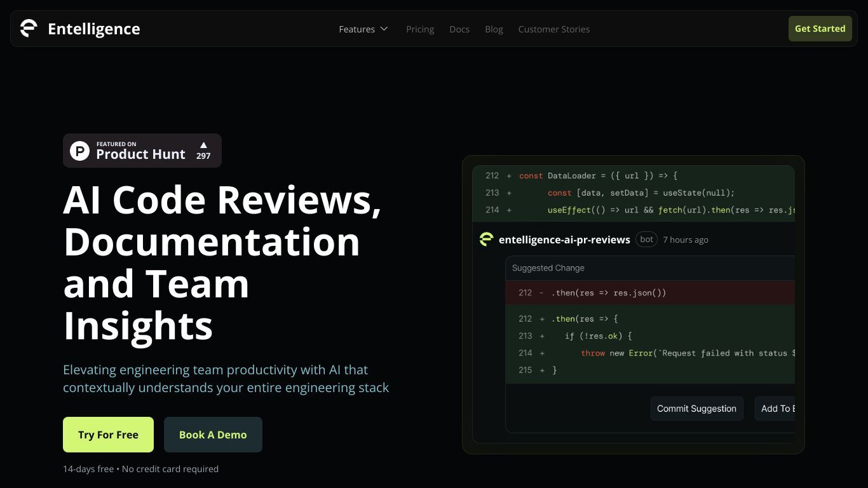Open Customer Stories in the navbar
The image size is (868, 488).
point(554,29)
